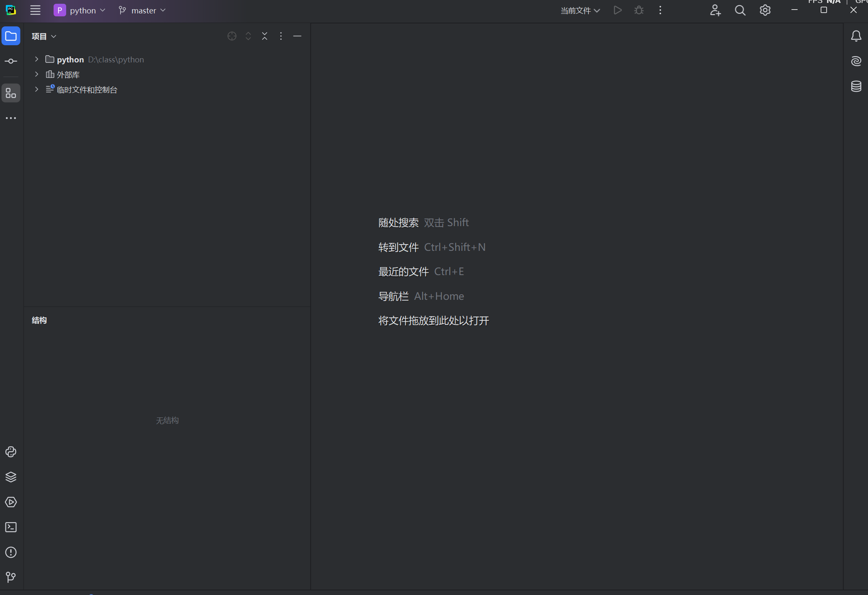The width and height of the screenshot is (868, 595).
Task: Expand the python project folder
Action: 37,59
